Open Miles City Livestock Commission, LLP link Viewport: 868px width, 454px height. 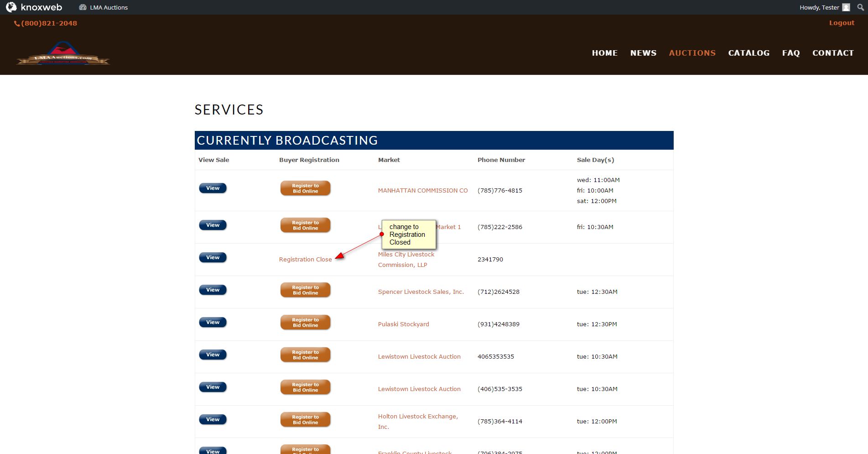pos(406,260)
